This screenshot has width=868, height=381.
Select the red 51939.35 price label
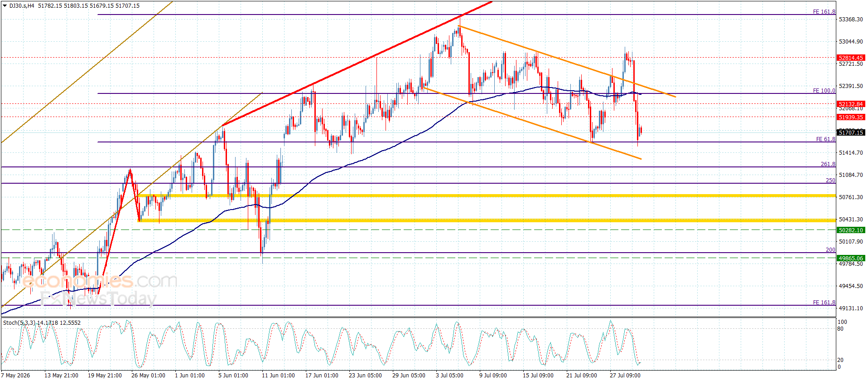point(851,117)
